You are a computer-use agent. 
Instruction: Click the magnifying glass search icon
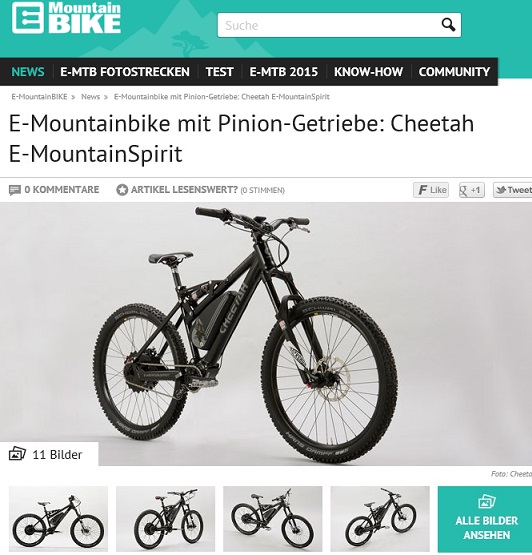coord(448,25)
